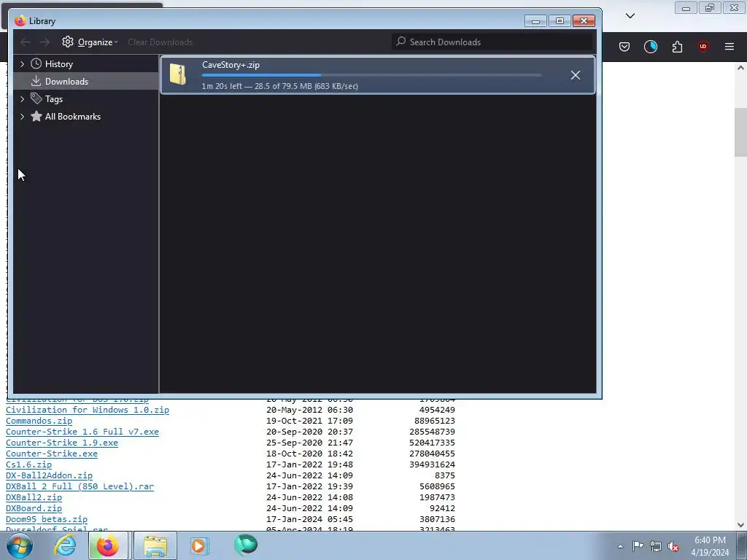Open Counter-Strike 1.6 Full v7.exe link
The width and height of the screenshot is (747, 560).
point(82,432)
